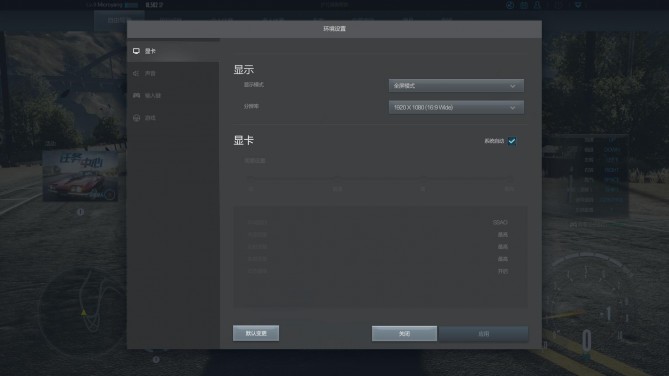Image resolution: width=669 pixels, height=376 pixels.
Task: Open the 1920 X 1080 resolution dropdown
Action: (x=456, y=108)
